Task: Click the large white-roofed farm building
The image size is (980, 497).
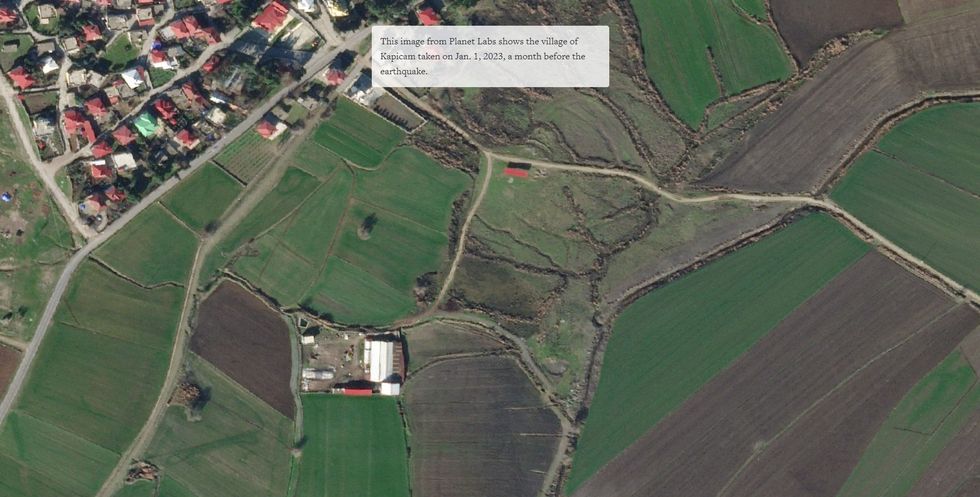Action: pos(382,361)
